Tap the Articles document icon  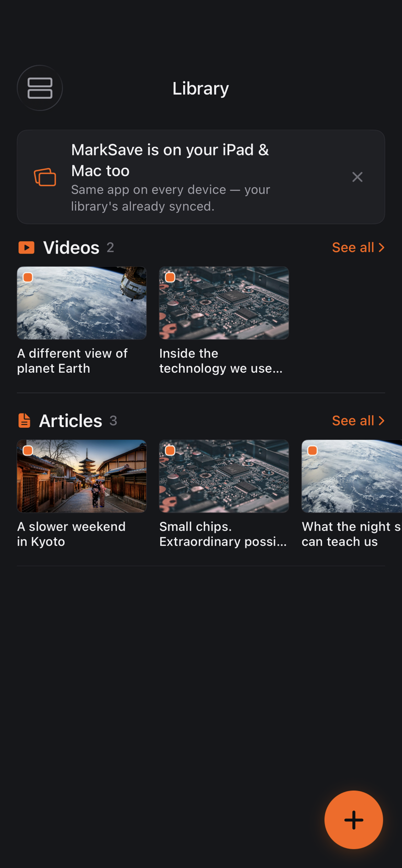pos(24,420)
